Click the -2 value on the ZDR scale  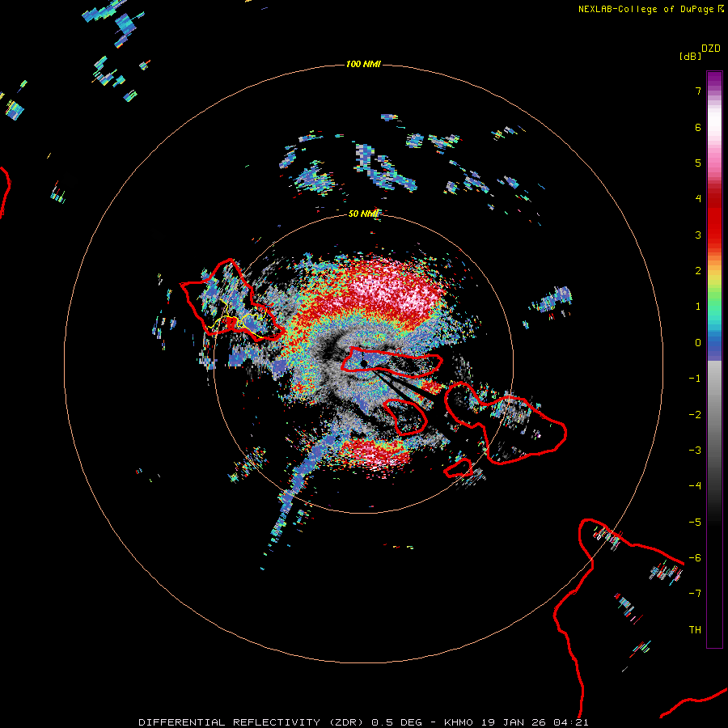tap(695, 415)
